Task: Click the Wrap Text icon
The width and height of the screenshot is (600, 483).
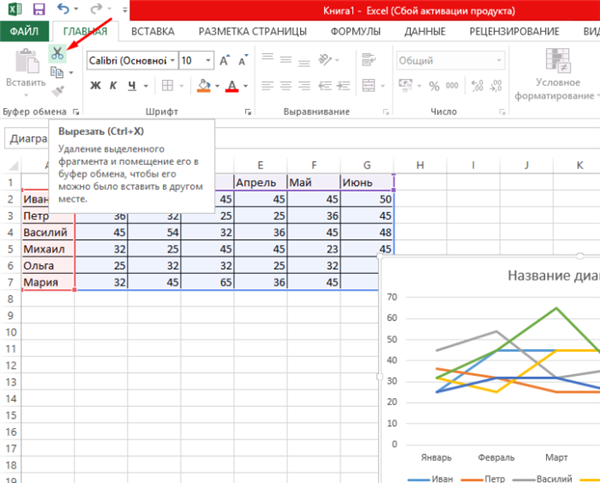Action: [x=368, y=59]
